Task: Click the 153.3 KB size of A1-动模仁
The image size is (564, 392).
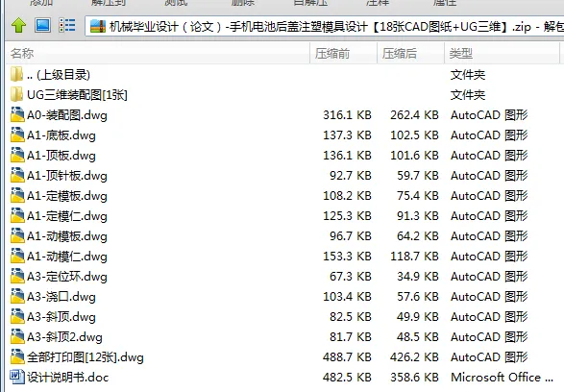Action: point(347,257)
